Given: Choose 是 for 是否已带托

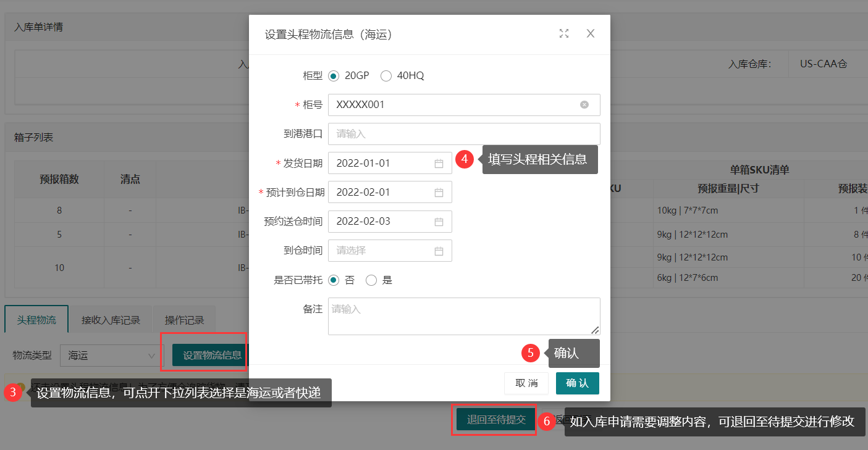Looking at the screenshot, I should point(371,280).
